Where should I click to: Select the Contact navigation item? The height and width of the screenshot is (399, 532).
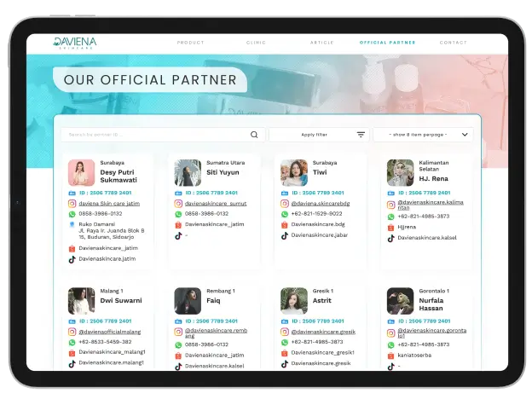pyautogui.click(x=453, y=42)
